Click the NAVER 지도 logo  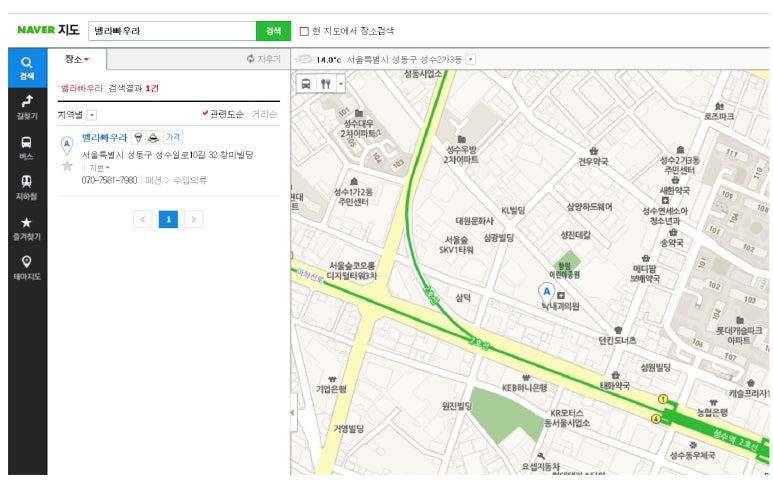[x=48, y=30]
